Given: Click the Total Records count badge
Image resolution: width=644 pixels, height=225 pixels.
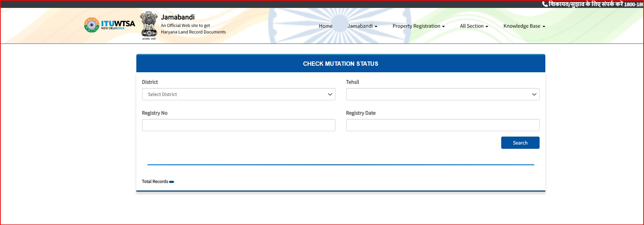Looking at the screenshot, I should pos(171,182).
